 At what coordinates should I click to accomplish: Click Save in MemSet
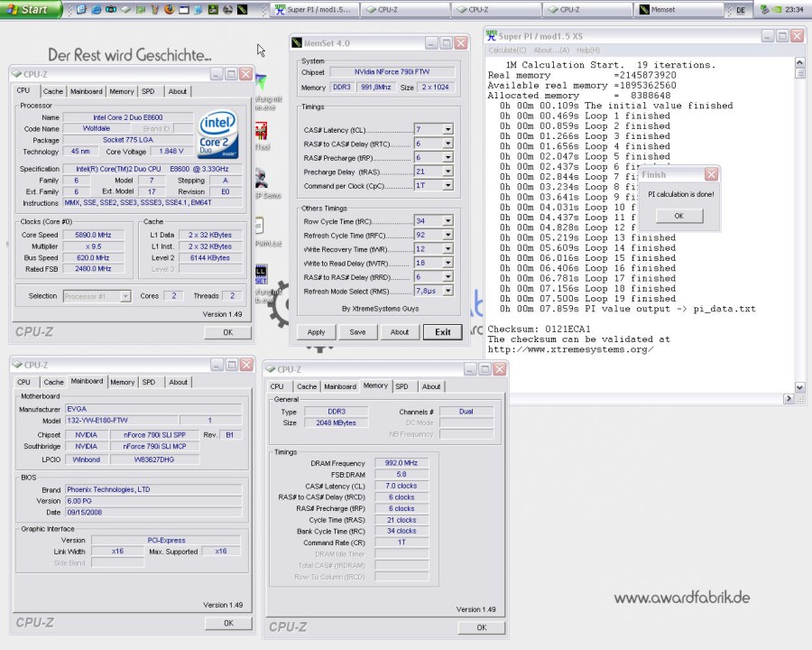coord(357,331)
